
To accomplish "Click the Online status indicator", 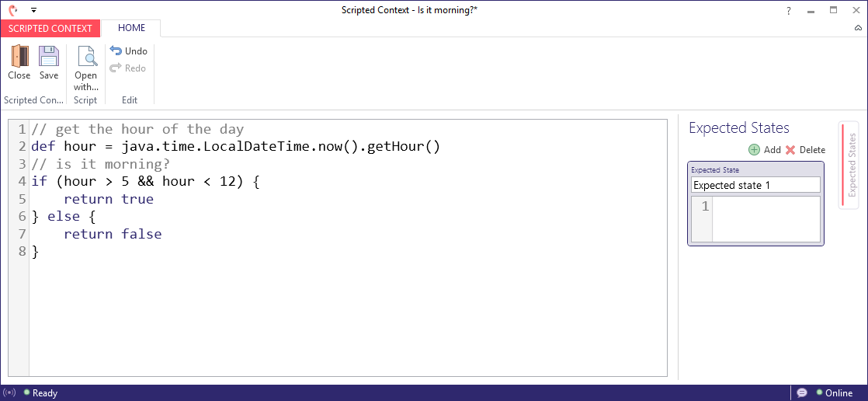I will click(834, 393).
